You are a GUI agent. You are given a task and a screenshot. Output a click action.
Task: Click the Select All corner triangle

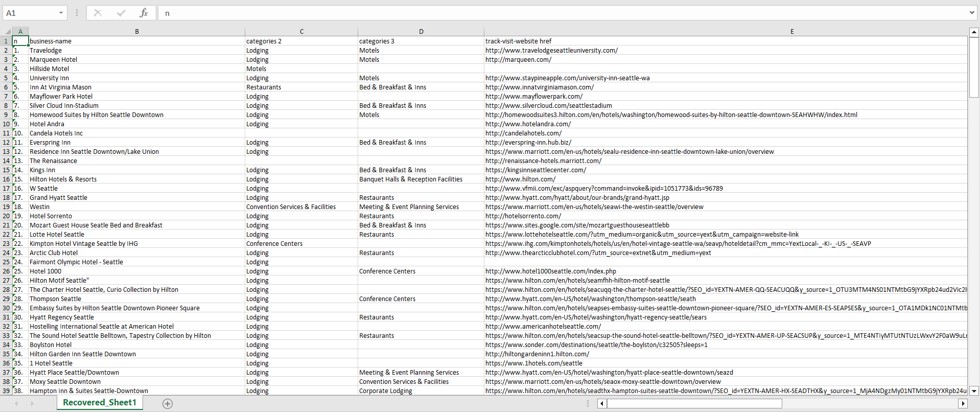click(x=7, y=32)
